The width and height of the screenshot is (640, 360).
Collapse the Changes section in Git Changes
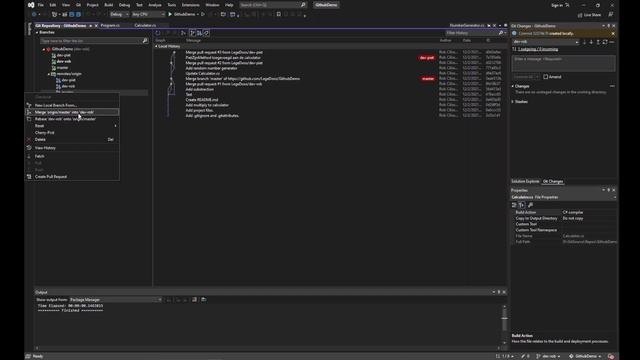coord(513,86)
